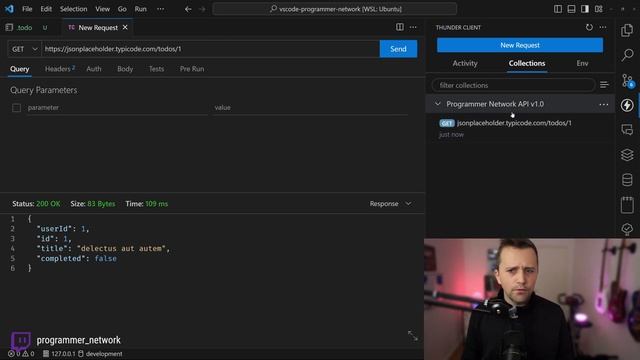Open the Edit menu
This screenshot has height=360, width=640.
[x=46, y=9]
